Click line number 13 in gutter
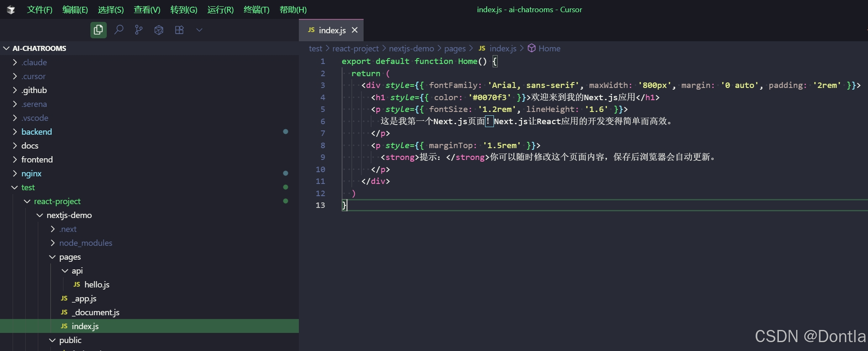This screenshot has width=868, height=351. click(x=320, y=205)
